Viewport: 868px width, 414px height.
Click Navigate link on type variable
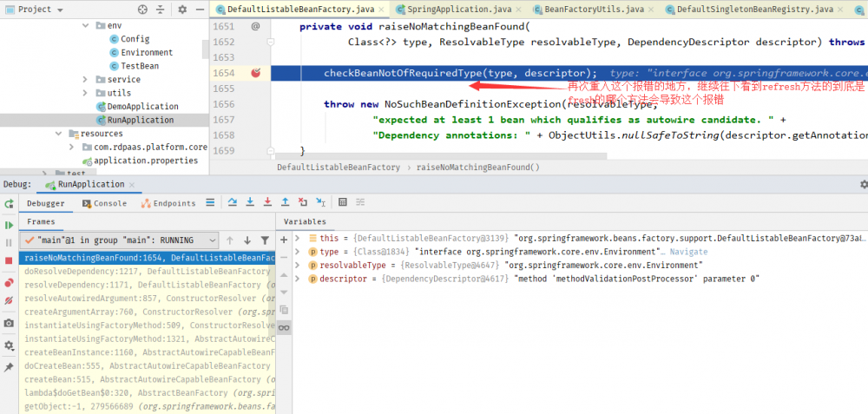pos(688,252)
